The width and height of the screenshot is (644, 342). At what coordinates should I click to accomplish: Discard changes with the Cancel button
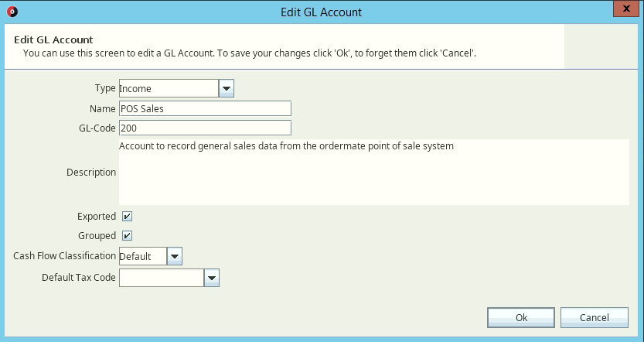pos(595,317)
